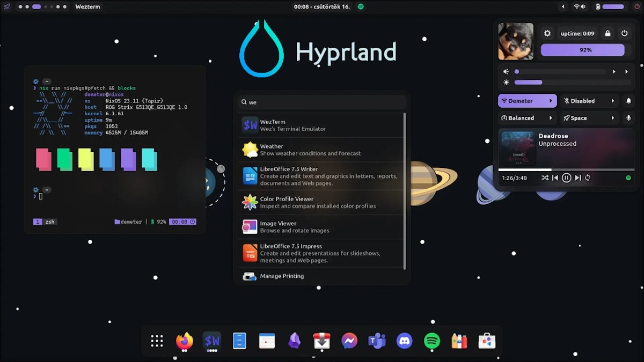Open Obsidian from the dock
The image size is (644, 362).
coord(294,341)
